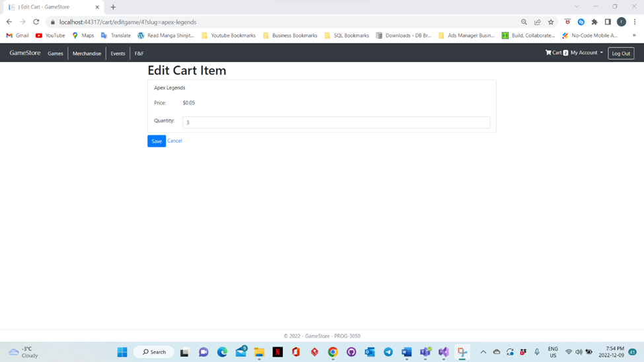Open Microsoft Edge from the taskbar

pyautogui.click(x=222, y=352)
